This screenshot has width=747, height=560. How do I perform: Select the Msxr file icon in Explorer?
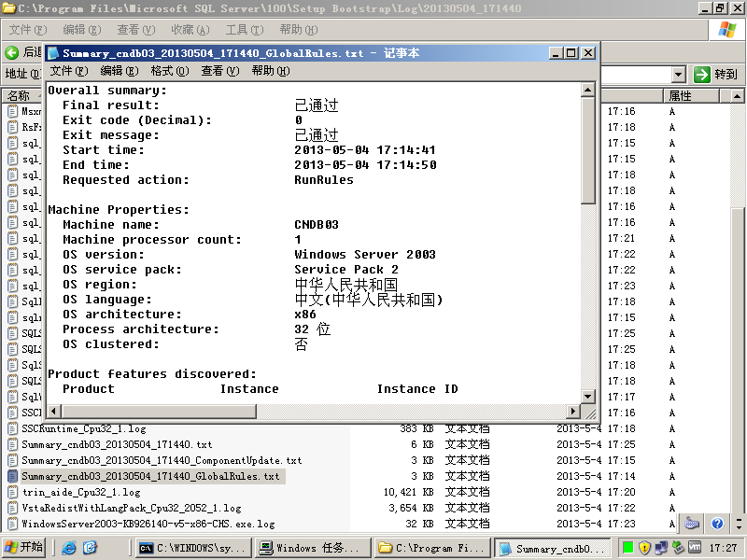pyautogui.click(x=13, y=111)
